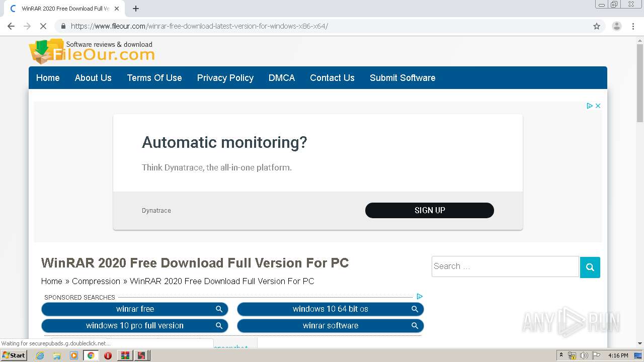Click the show desktop icon in the tray
Screen dimensions: 644x362
coord(638,355)
